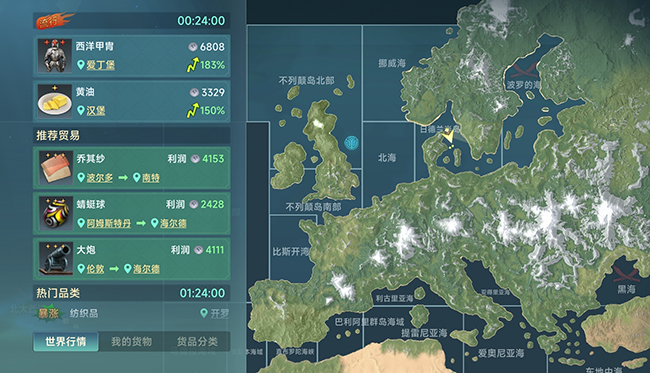The height and width of the screenshot is (373, 650).
Task: Select the 蜻蜓球 bead item icon
Action: coord(56,213)
